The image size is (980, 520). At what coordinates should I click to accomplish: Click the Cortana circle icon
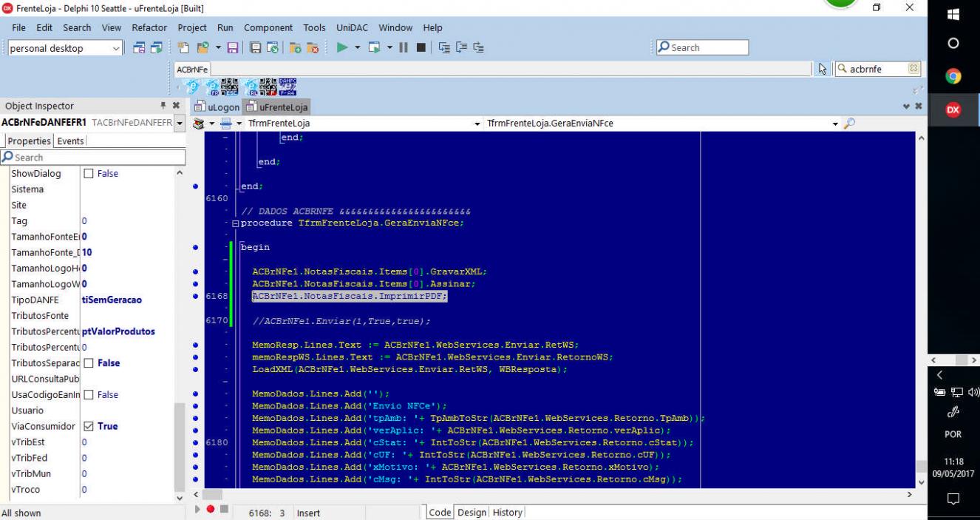[953, 44]
